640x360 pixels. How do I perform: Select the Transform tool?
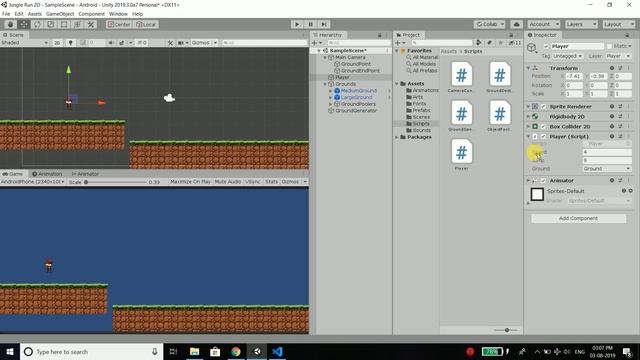[x=77, y=24]
